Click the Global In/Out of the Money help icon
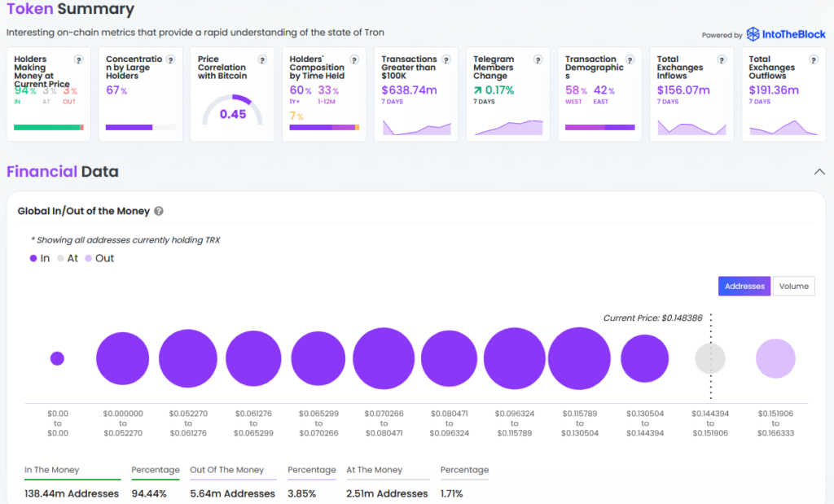The image size is (834, 504). (x=159, y=211)
